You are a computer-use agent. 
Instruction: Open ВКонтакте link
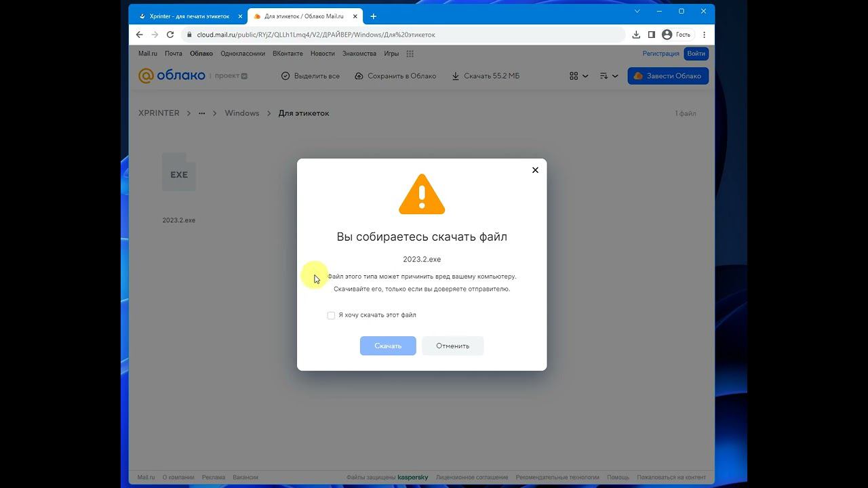288,54
